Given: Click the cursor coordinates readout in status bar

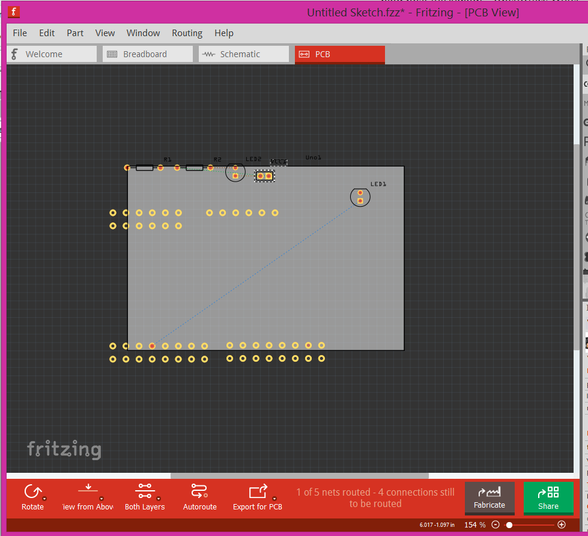Looking at the screenshot, I should pos(437,525).
